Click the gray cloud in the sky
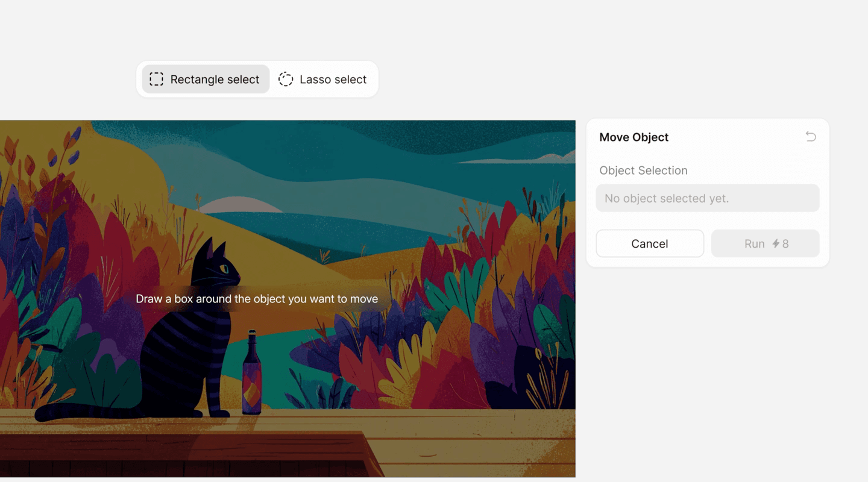This screenshot has width=868, height=482. pos(530,159)
